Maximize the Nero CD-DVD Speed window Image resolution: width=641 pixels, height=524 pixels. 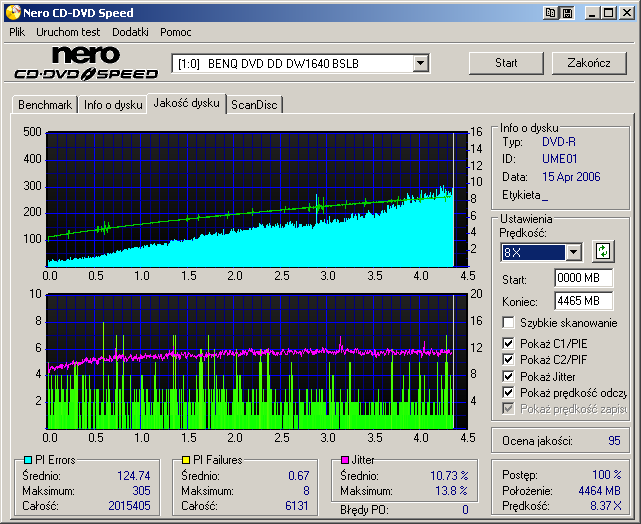[x=609, y=13]
